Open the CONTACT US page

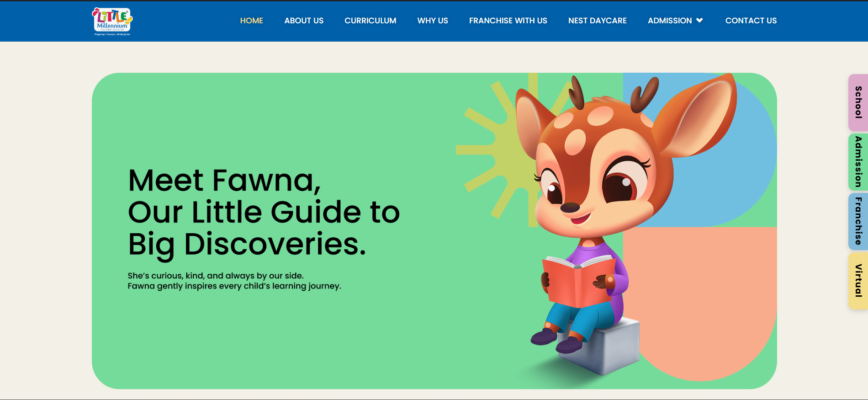(751, 21)
